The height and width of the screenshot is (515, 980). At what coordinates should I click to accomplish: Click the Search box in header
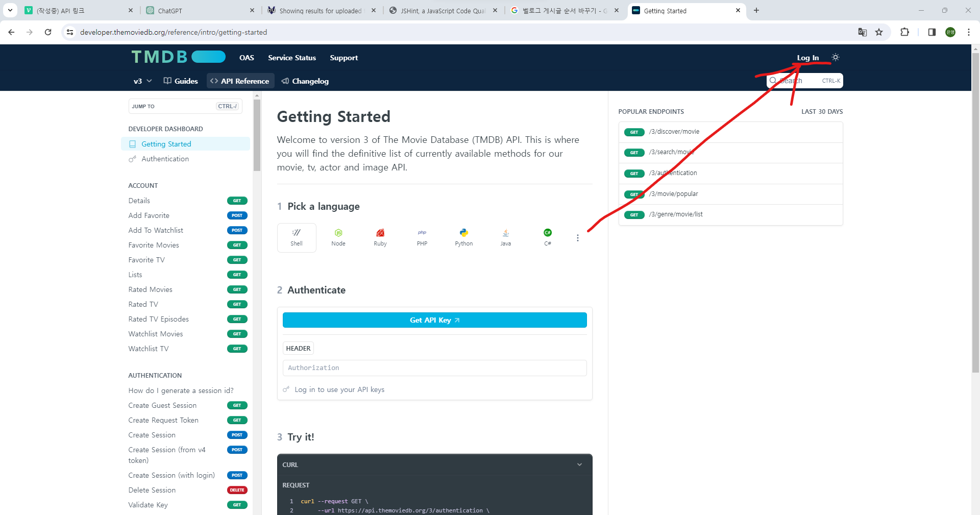(804, 81)
